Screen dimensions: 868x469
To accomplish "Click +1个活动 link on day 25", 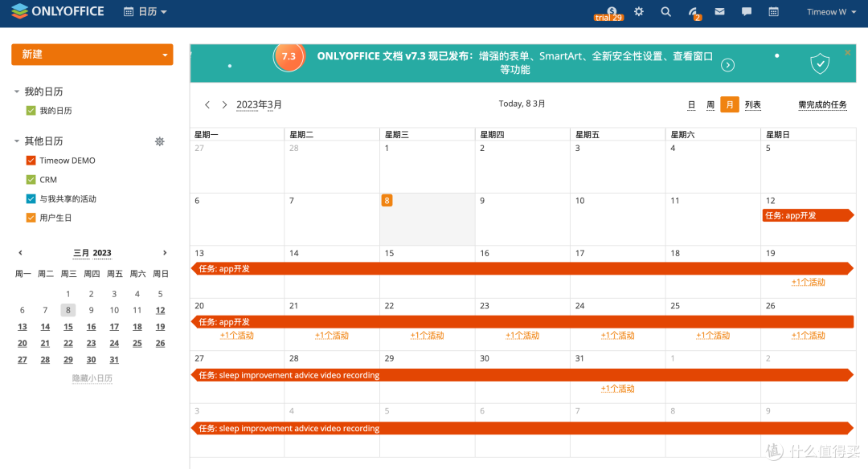I will pos(713,335).
